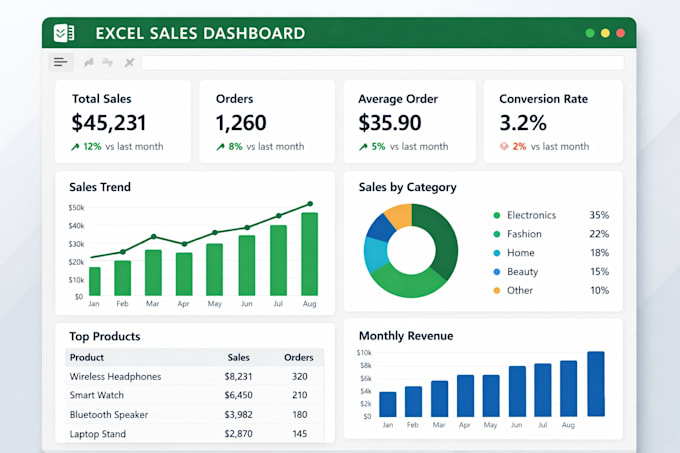Viewport: 680px width, 453px height.
Task: Click the X cancel icon in toolbar
Action: (x=129, y=63)
